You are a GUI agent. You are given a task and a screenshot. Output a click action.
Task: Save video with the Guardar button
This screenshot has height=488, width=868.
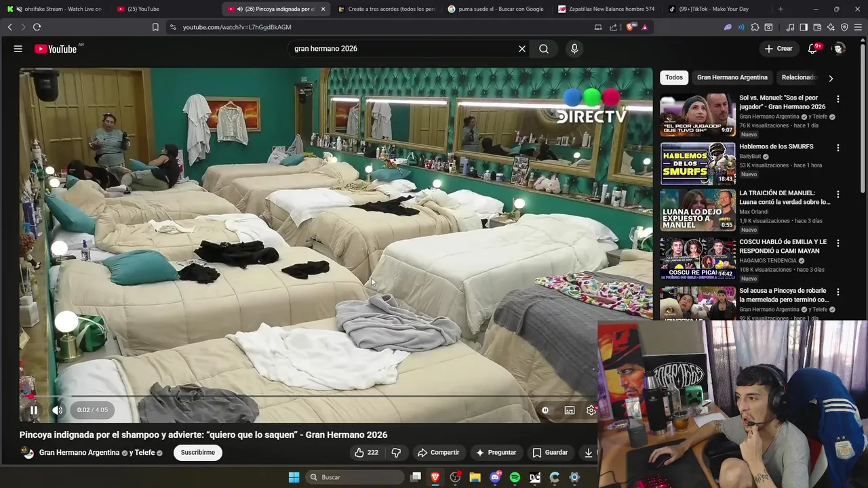pyautogui.click(x=550, y=453)
